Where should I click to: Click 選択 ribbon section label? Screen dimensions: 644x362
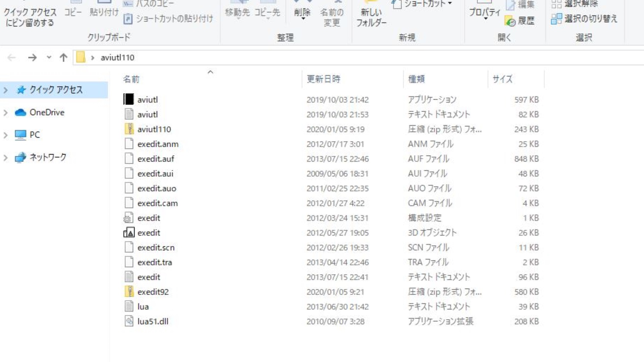click(585, 38)
